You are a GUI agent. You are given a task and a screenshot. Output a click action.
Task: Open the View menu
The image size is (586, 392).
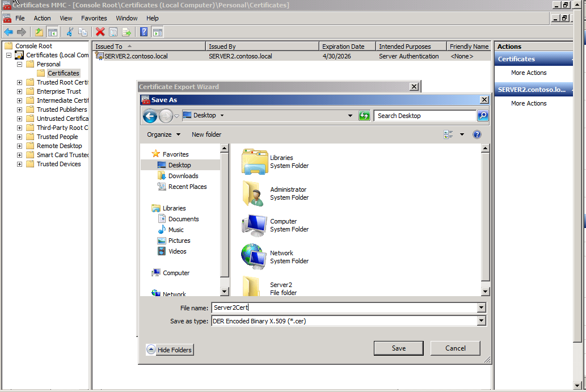(66, 18)
